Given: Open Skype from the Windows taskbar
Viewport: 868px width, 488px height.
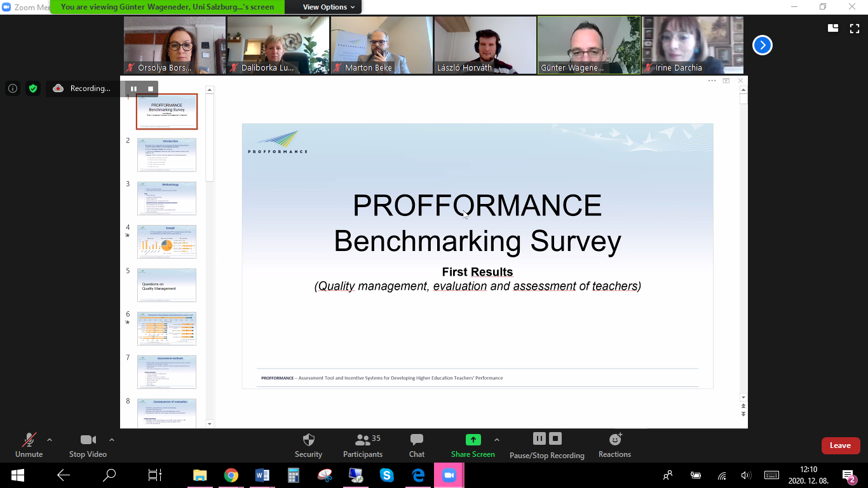Looking at the screenshot, I should [386, 475].
